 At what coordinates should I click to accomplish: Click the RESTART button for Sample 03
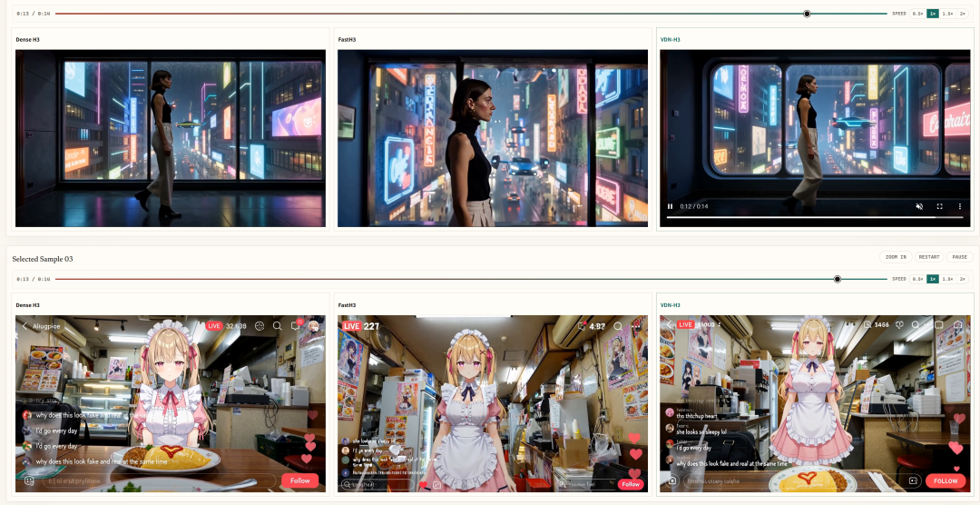coord(929,257)
